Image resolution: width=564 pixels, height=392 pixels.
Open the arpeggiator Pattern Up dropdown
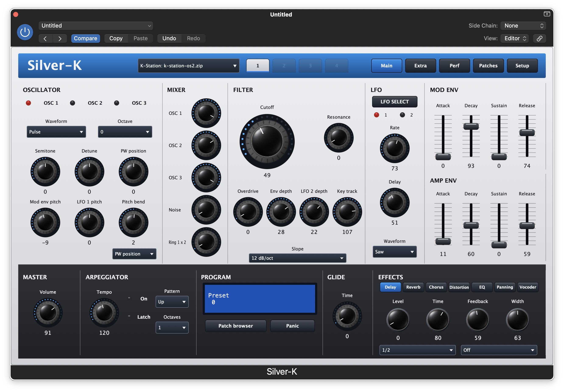pyautogui.click(x=172, y=302)
